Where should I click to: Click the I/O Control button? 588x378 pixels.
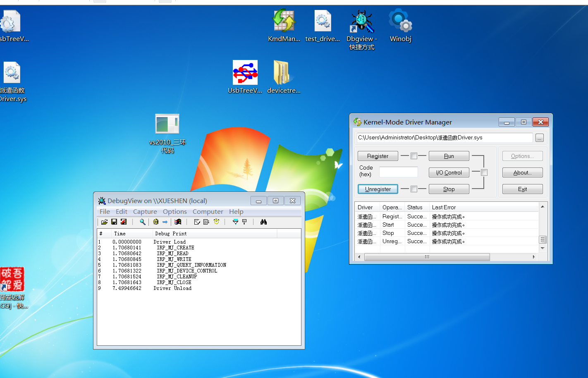point(449,172)
